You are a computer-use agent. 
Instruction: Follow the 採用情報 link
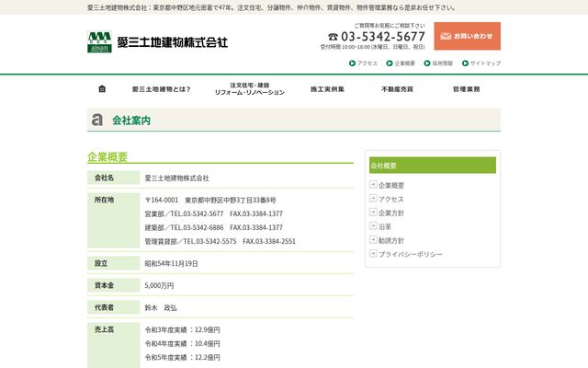pyautogui.click(x=442, y=63)
